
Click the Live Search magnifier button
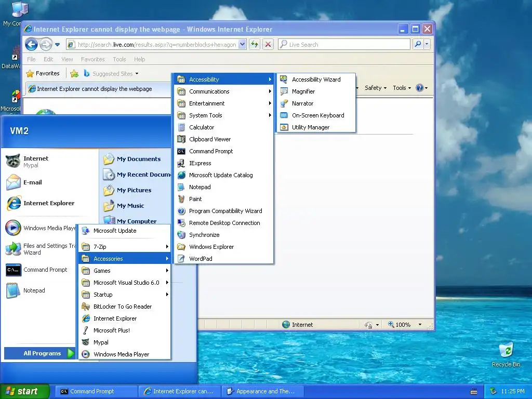418,44
